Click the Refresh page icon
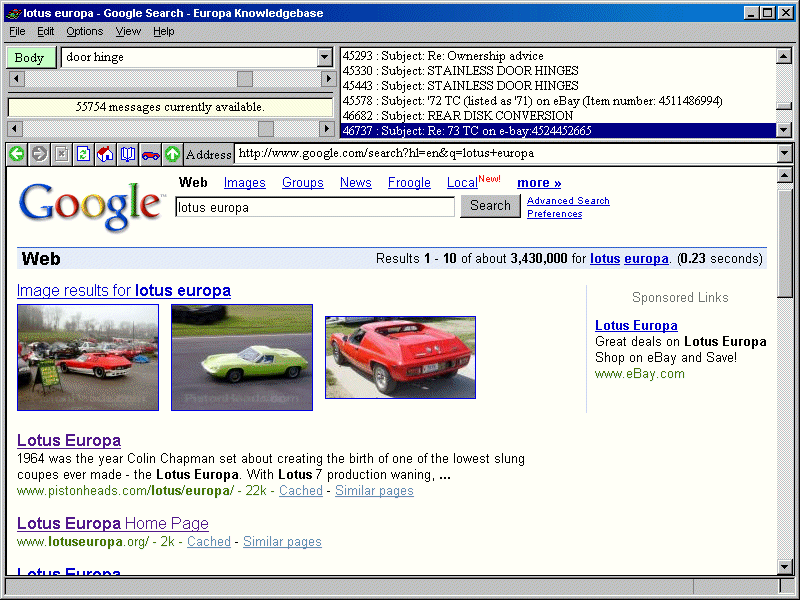This screenshot has width=800, height=600. [83, 154]
